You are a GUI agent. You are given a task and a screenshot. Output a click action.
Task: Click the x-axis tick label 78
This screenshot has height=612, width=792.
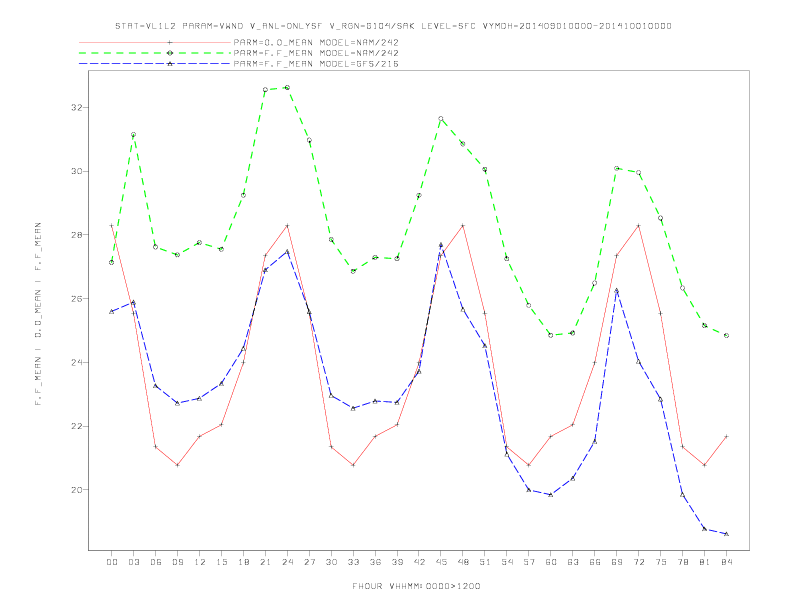[682, 562]
